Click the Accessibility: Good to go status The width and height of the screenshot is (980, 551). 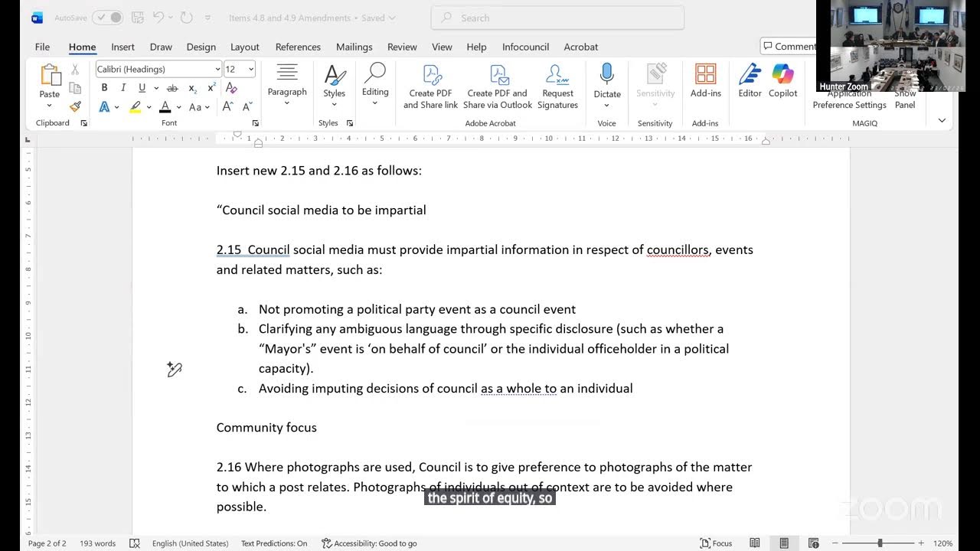click(369, 543)
